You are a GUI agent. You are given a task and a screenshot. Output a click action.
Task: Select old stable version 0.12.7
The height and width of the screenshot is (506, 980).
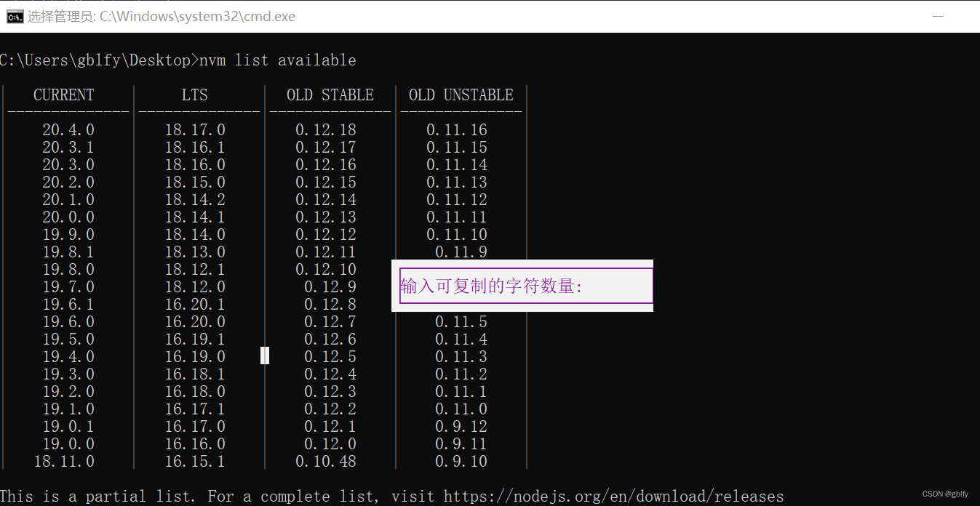[x=330, y=322]
